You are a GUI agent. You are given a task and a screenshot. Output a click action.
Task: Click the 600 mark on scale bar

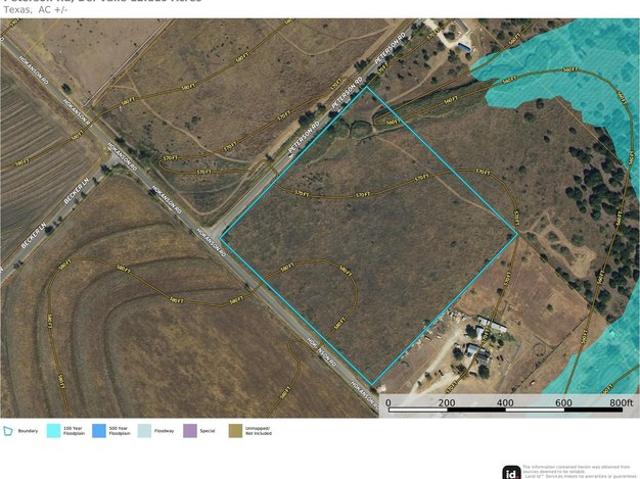563,402
